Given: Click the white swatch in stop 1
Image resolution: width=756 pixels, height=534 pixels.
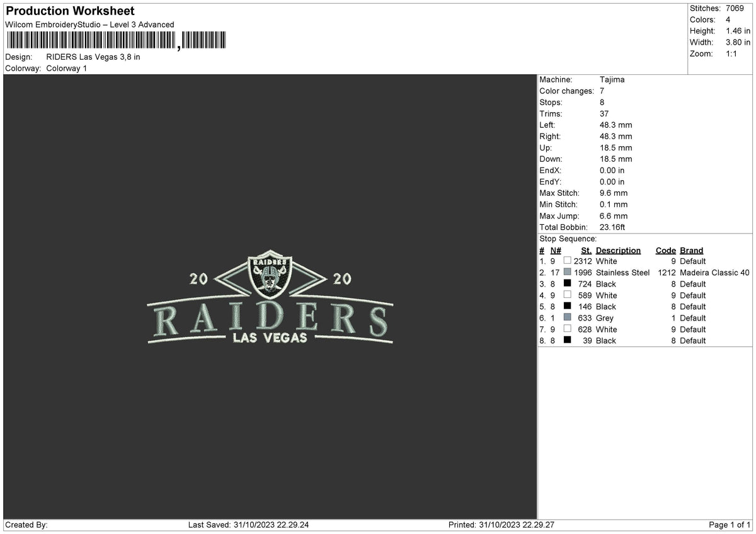Looking at the screenshot, I should 568,261.
